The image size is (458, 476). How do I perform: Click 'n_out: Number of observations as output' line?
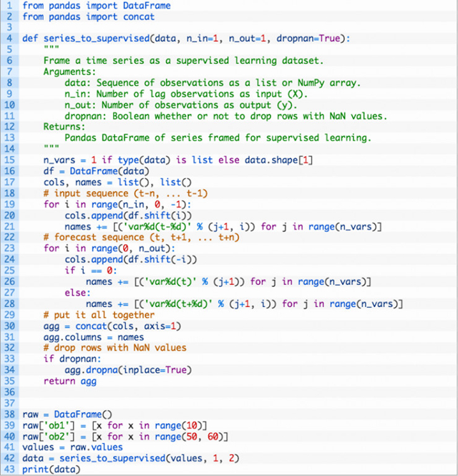pyautogui.click(x=181, y=105)
